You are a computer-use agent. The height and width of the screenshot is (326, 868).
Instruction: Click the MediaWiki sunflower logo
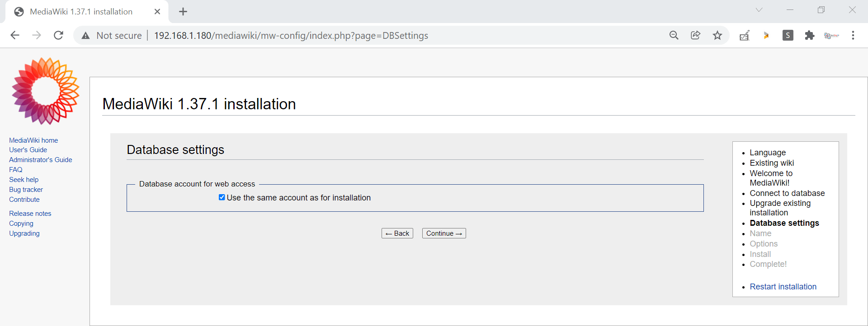point(45,91)
